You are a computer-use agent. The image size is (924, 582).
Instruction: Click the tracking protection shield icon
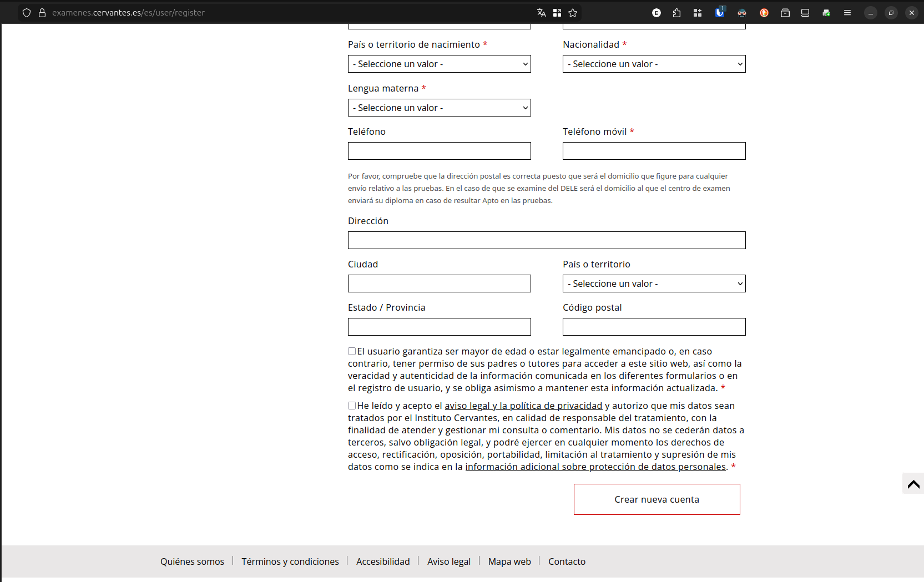pos(26,12)
